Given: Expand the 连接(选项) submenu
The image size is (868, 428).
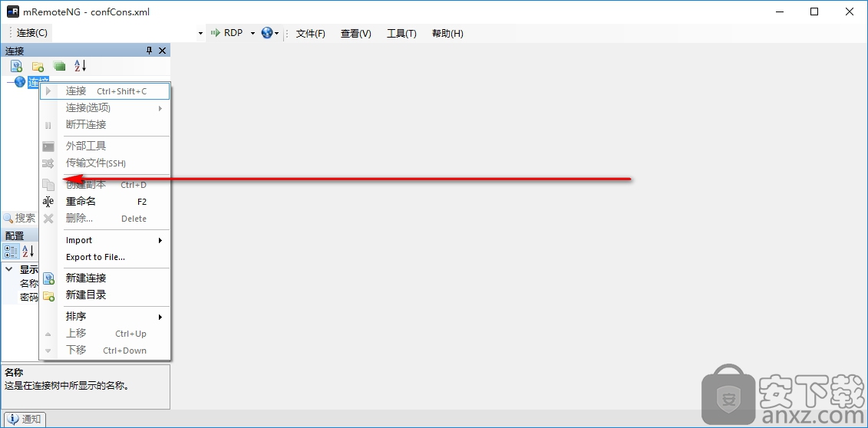Looking at the screenshot, I should tap(160, 108).
